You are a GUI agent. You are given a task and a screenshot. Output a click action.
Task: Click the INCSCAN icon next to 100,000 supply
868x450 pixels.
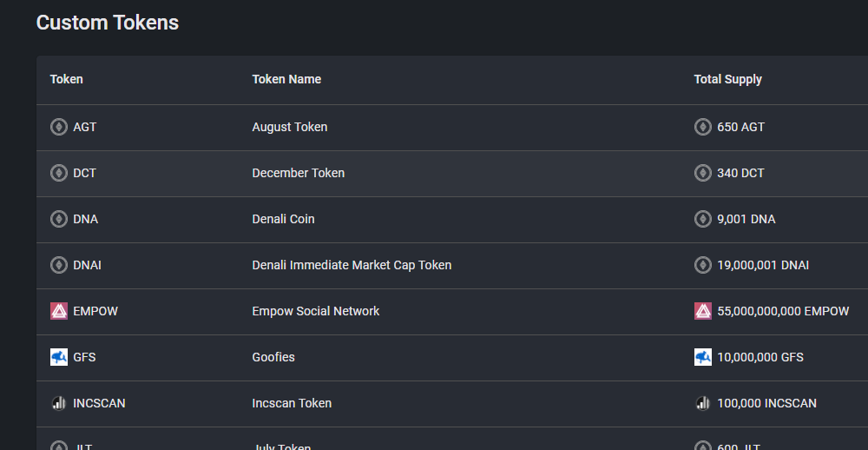tap(703, 403)
